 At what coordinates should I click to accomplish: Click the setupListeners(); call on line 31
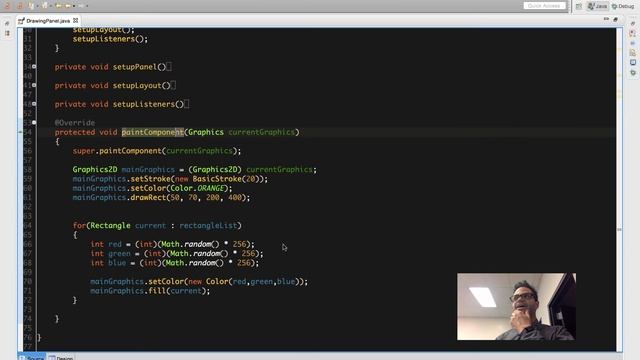coord(110,39)
